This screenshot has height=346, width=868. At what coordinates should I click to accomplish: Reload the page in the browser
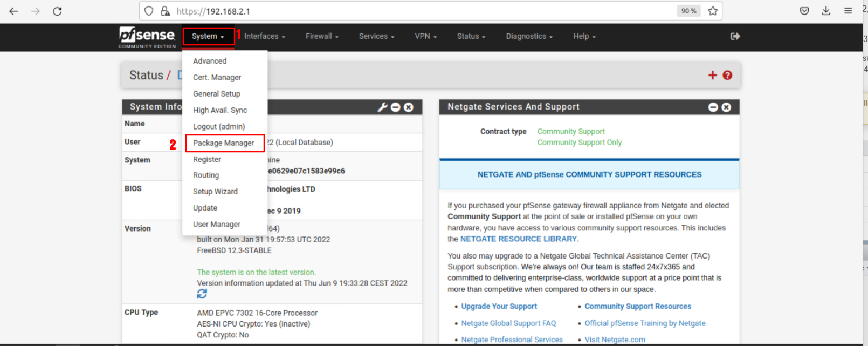point(57,11)
